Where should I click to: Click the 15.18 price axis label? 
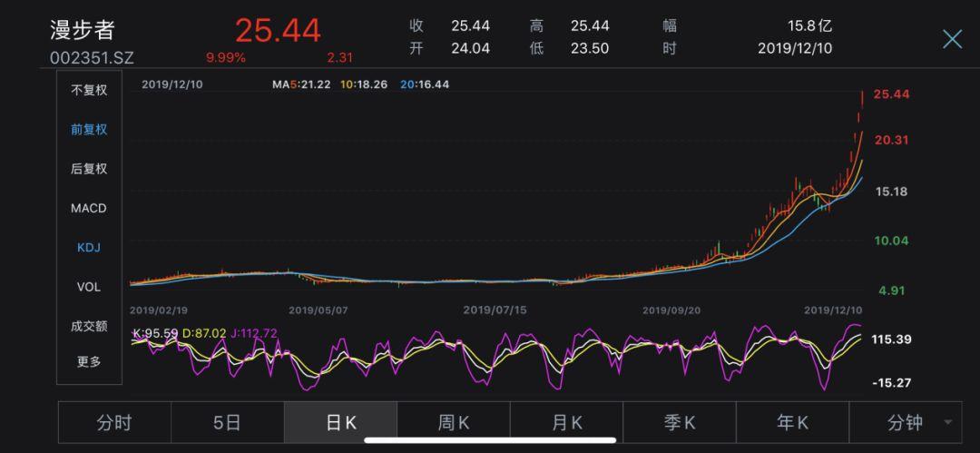click(x=891, y=192)
